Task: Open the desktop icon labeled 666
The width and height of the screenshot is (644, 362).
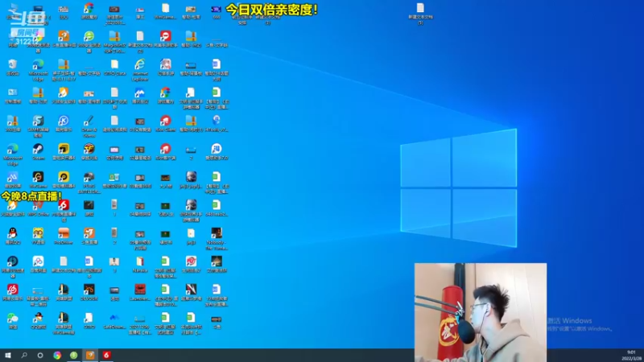Action: pyautogui.click(x=216, y=11)
